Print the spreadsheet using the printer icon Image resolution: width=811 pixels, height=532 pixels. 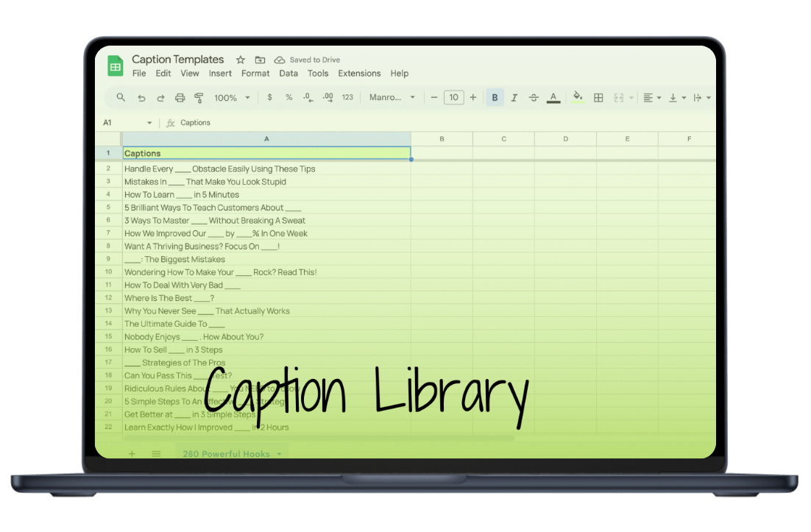(x=180, y=98)
